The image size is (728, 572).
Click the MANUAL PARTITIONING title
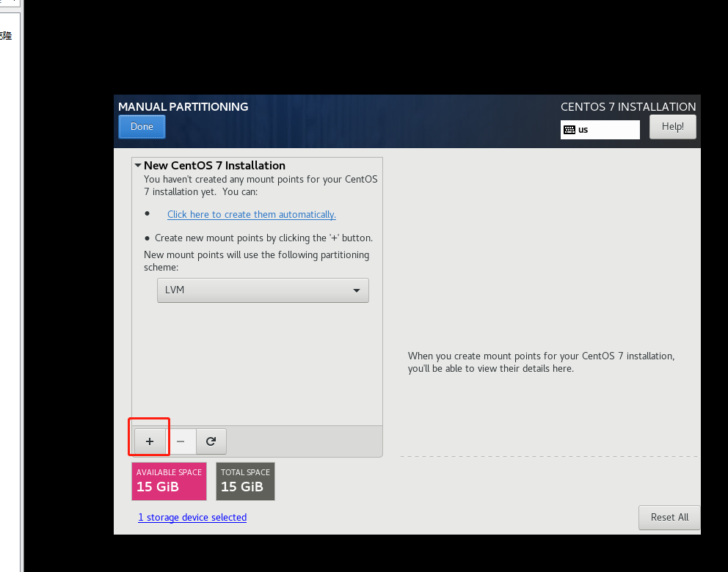183,106
